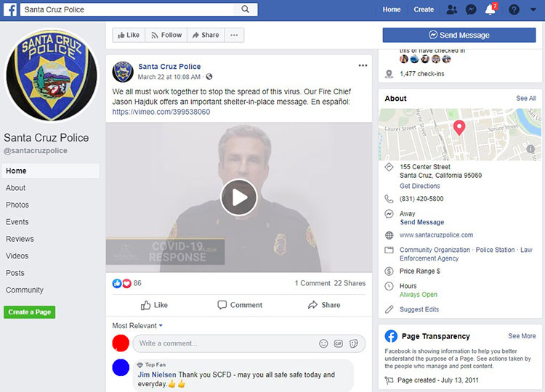This screenshot has height=392, width=545.
Task: Open the help question mark icon
Action: [x=514, y=9]
